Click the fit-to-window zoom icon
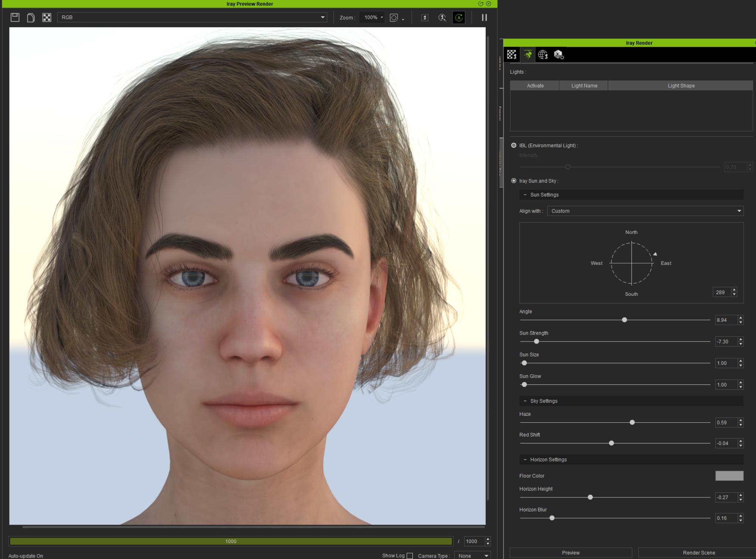 click(x=394, y=18)
